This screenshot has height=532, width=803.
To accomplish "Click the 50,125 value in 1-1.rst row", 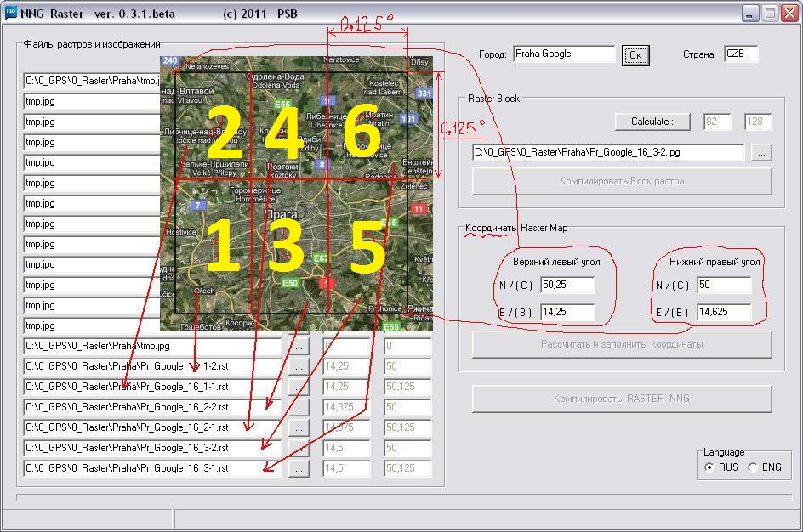I will click(407, 387).
